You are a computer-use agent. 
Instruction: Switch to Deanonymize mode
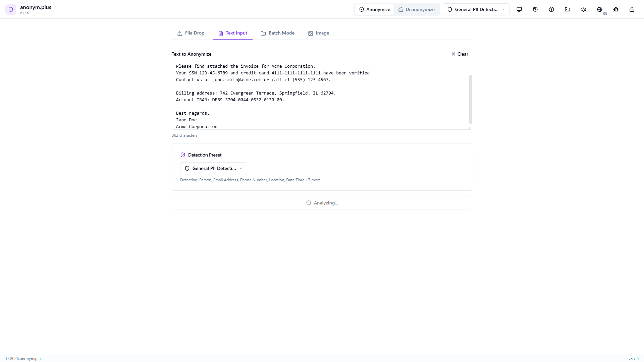point(416,9)
